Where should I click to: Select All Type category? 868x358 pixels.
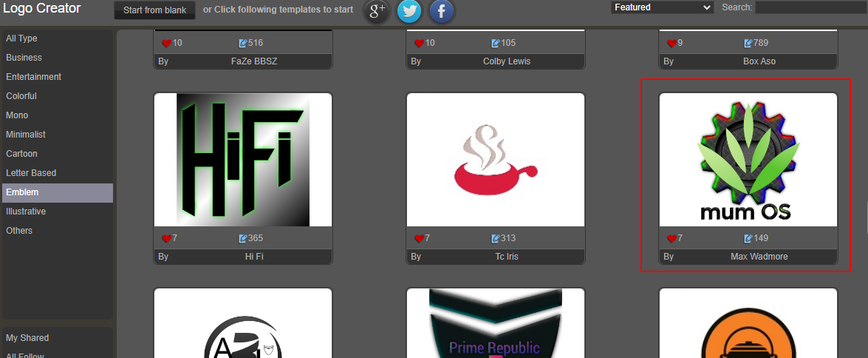coord(58,38)
